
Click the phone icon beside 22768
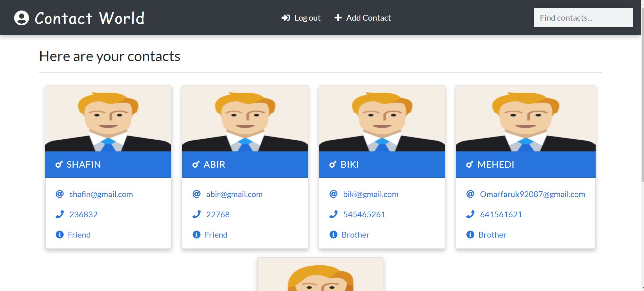tap(197, 214)
